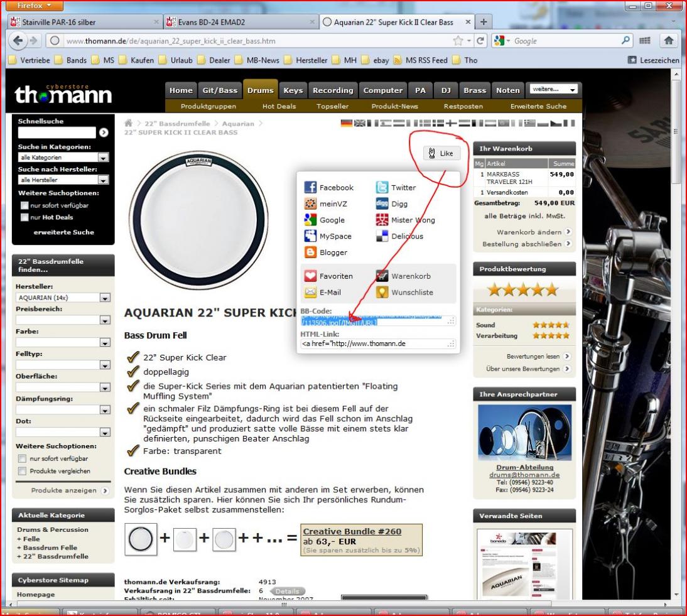Click 'Bestellung abschließen' link
687x616 pixels.
click(527, 244)
